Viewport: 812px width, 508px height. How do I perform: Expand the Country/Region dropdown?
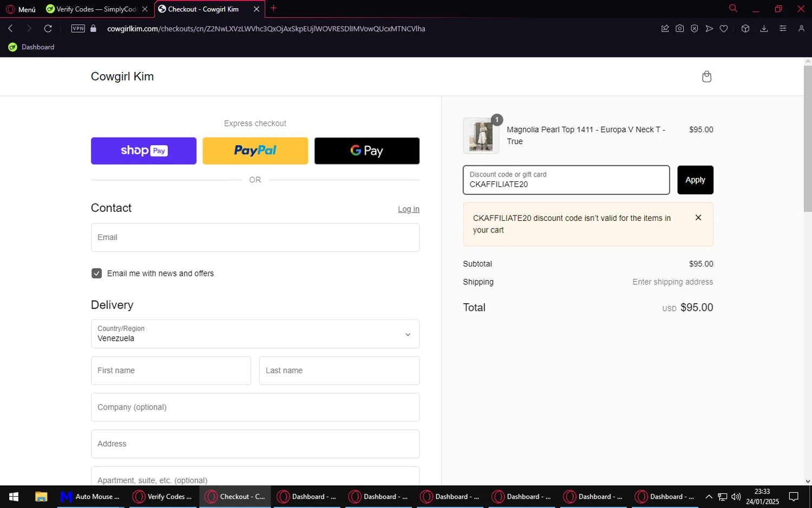click(x=255, y=334)
